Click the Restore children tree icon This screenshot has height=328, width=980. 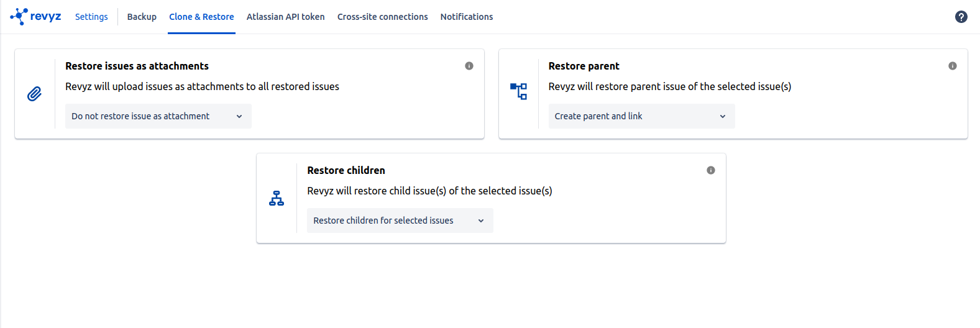tap(277, 198)
